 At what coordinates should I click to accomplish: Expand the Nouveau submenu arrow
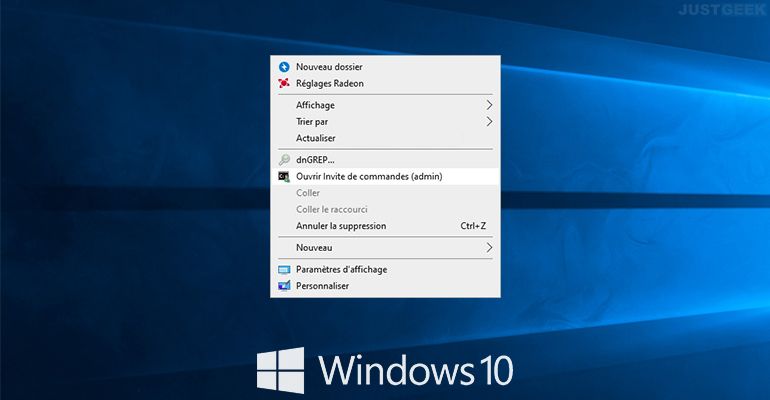(489, 247)
